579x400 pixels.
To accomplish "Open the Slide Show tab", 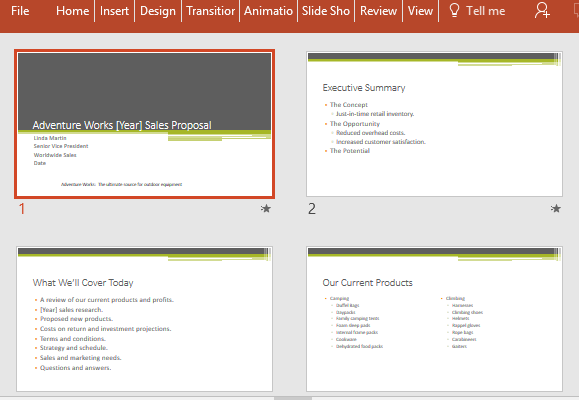I will pyautogui.click(x=326, y=11).
